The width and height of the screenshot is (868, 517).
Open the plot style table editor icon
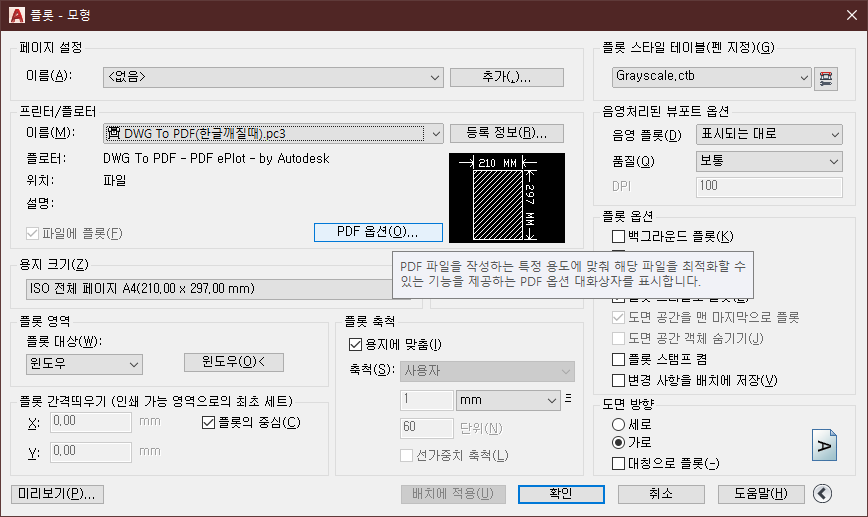coord(825,79)
